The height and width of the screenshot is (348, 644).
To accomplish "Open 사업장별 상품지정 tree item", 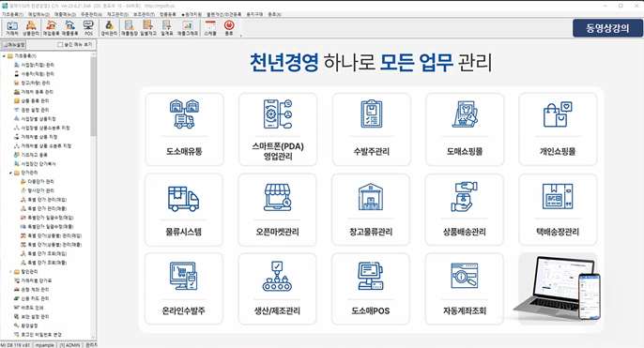I will (35, 119).
